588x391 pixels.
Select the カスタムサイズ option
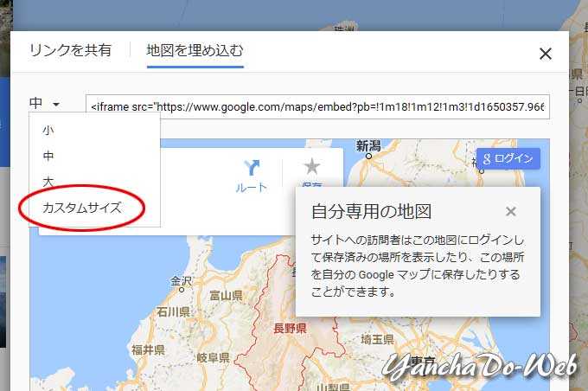coord(82,208)
